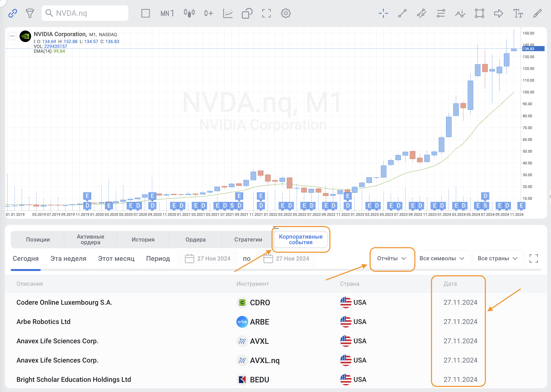
Task: Select the brush drawing tool
Action: tap(537, 13)
